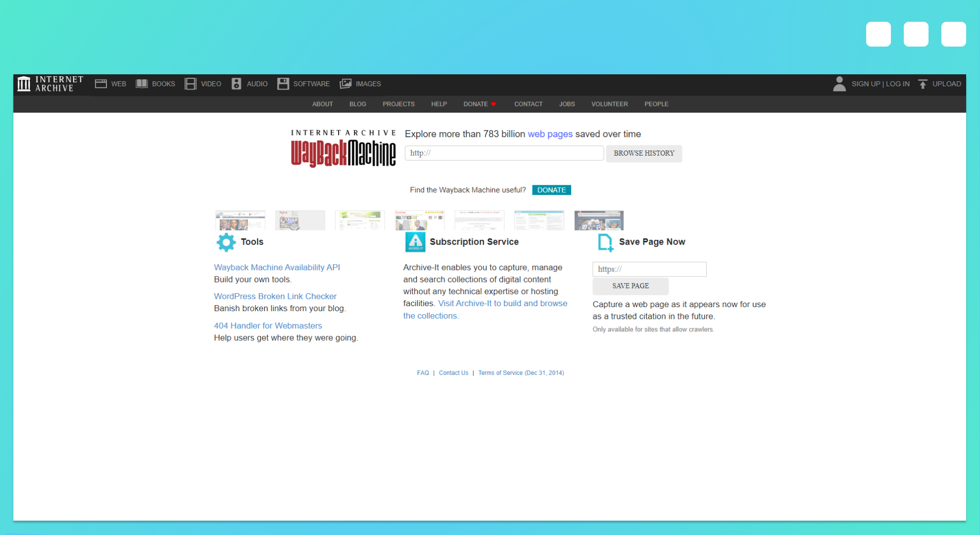
Task: Click the Audio speaker icon
Action: click(x=237, y=84)
